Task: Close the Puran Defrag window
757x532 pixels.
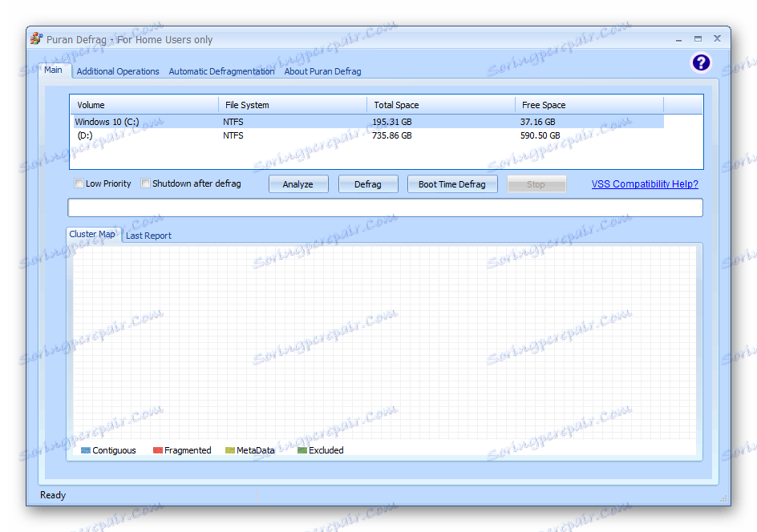Action: 717,38
